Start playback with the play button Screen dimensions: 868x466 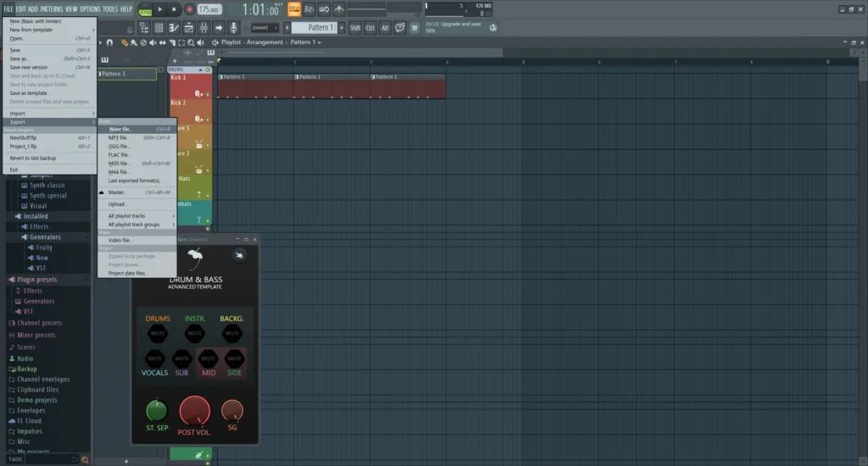pyautogui.click(x=160, y=9)
